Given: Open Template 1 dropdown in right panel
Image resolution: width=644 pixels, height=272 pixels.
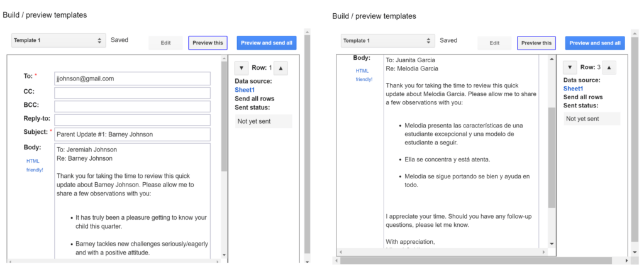Looking at the screenshot, I should 387,41.
